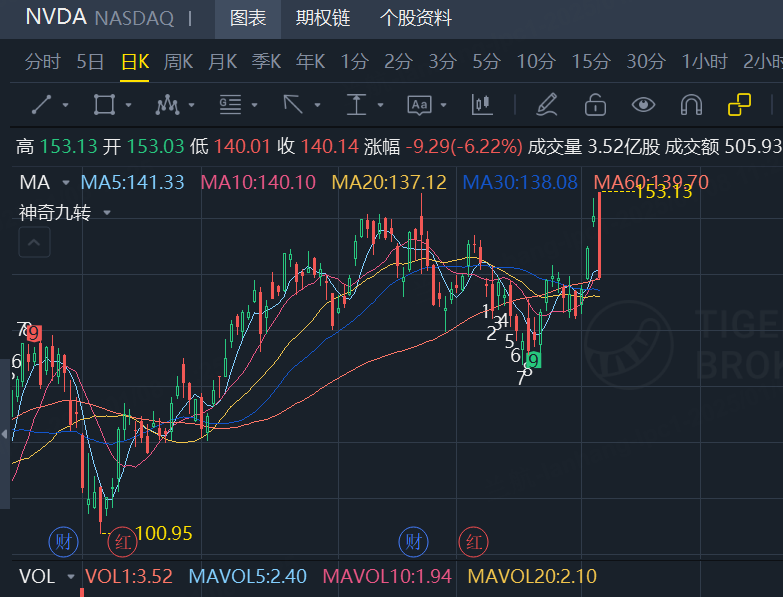Switch to 季K quarterly candles
The image size is (783, 597).
(x=266, y=62)
